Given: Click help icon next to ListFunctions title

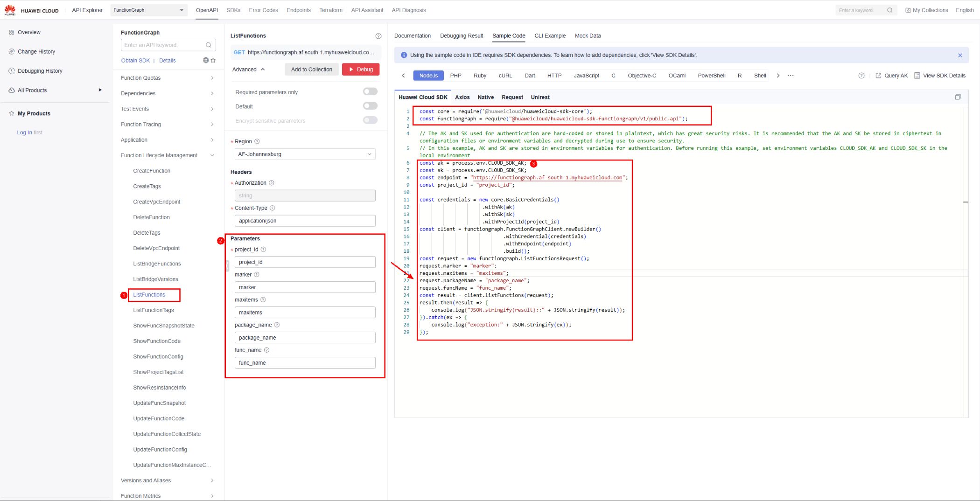Looking at the screenshot, I should pyautogui.click(x=378, y=36).
